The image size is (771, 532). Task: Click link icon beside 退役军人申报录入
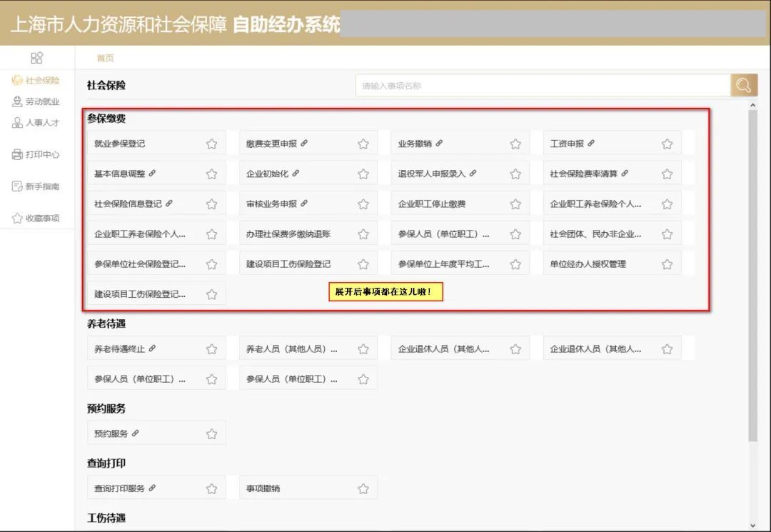[x=473, y=173]
